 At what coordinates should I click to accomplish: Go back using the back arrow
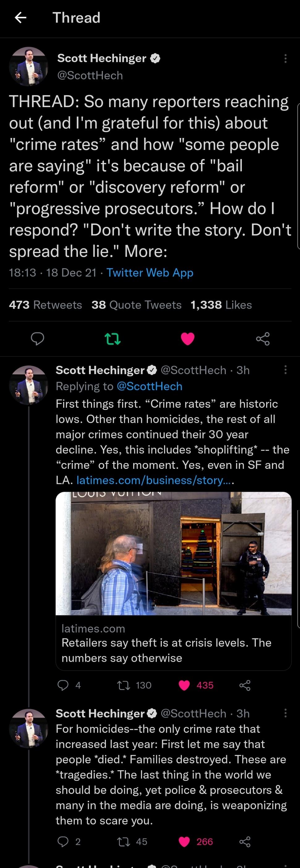click(21, 18)
